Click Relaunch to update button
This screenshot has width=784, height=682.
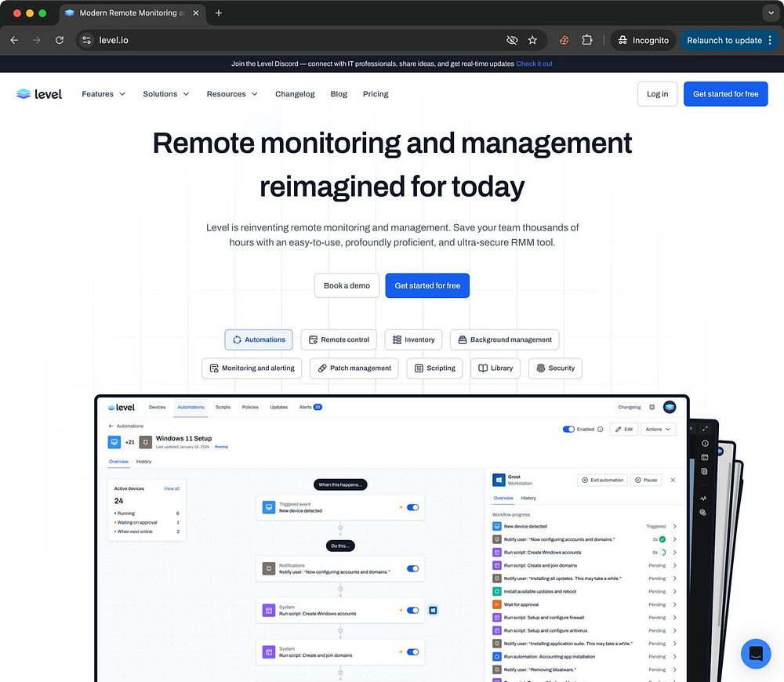(724, 40)
